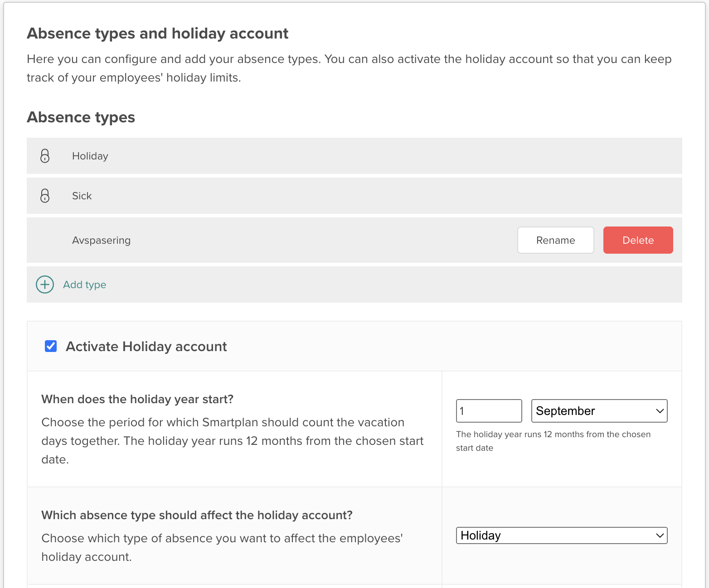The height and width of the screenshot is (588, 709).
Task: Click the Absence types section heading
Action: click(81, 117)
